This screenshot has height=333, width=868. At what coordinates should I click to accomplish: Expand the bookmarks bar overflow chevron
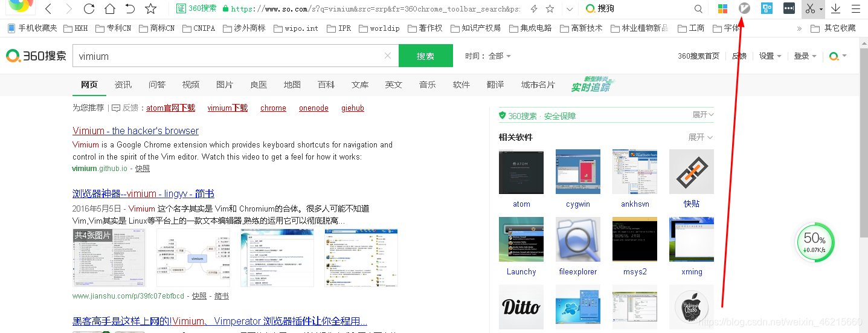tap(800, 28)
